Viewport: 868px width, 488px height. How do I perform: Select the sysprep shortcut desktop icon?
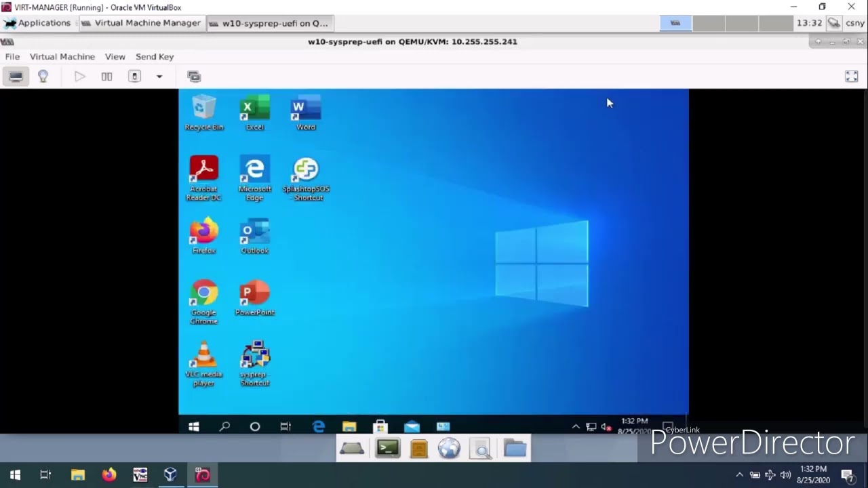click(255, 364)
